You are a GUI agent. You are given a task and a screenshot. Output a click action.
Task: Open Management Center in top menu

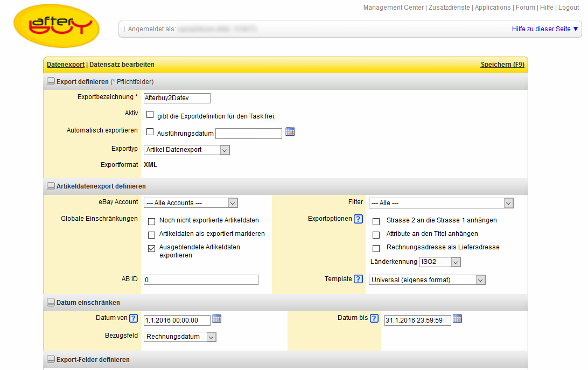tap(393, 8)
